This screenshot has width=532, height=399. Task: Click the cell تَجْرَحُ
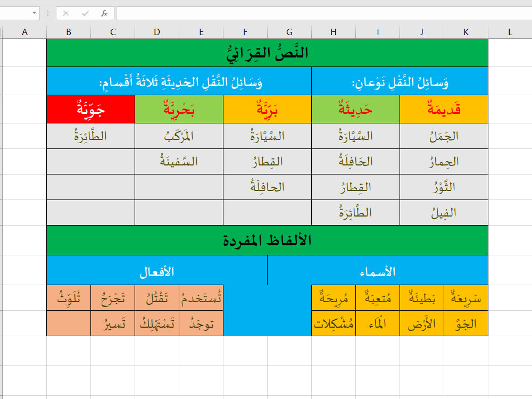coord(113,297)
